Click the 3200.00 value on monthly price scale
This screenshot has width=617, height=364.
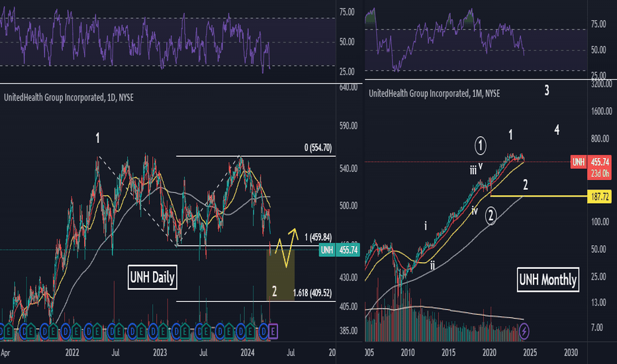pos(601,84)
